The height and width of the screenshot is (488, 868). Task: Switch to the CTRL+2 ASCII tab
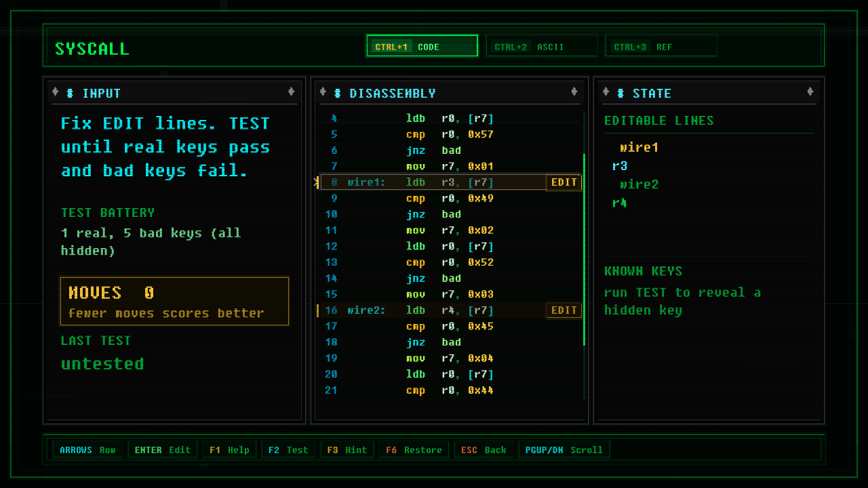pyautogui.click(x=541, y=46)
